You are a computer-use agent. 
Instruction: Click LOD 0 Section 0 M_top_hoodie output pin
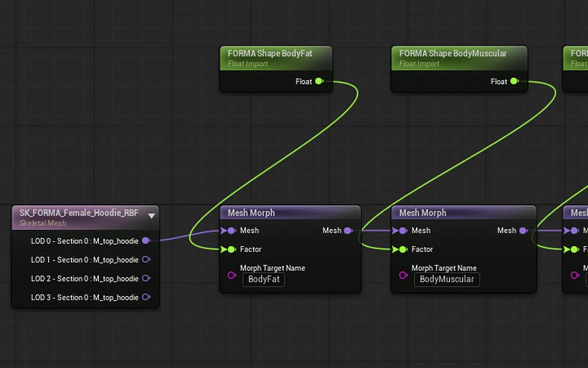tap(146, 241)
